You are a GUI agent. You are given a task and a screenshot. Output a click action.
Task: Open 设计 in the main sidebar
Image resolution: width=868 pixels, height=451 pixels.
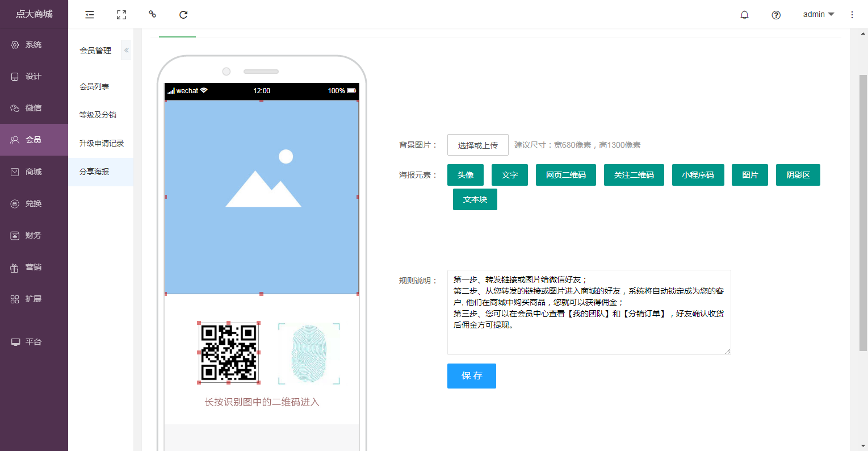(34, 76)
